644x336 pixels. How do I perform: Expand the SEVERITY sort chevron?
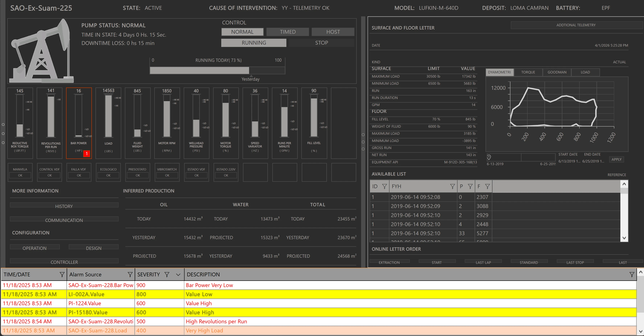pyautogui.click(x=178, y=275)
